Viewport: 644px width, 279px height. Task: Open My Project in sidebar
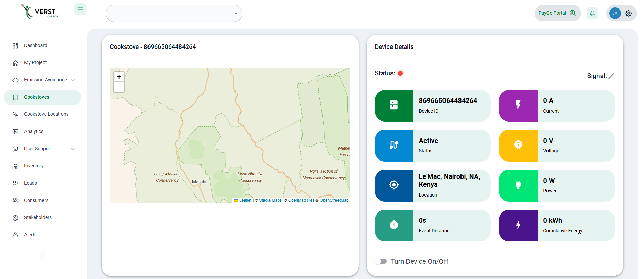click(42, 63)
